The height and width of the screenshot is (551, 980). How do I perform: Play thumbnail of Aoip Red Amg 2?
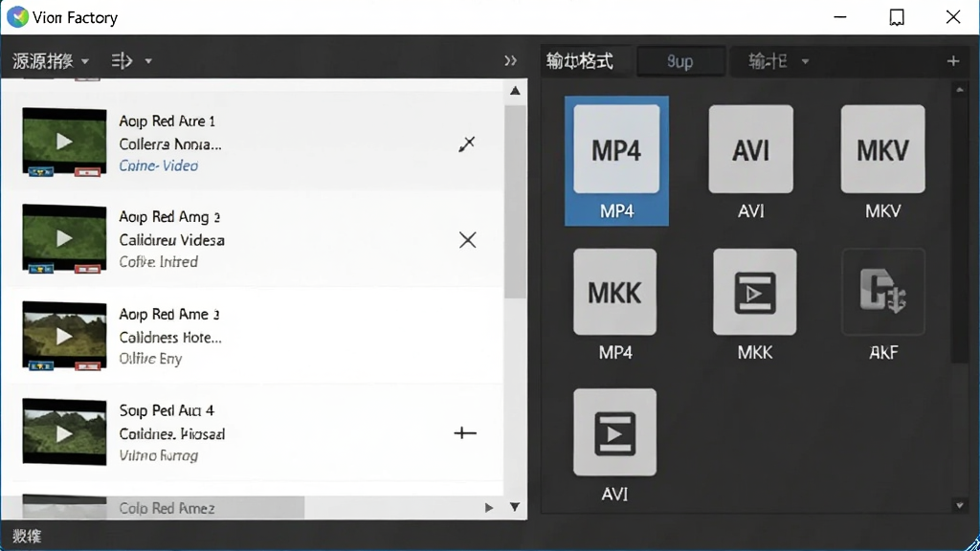64,238
